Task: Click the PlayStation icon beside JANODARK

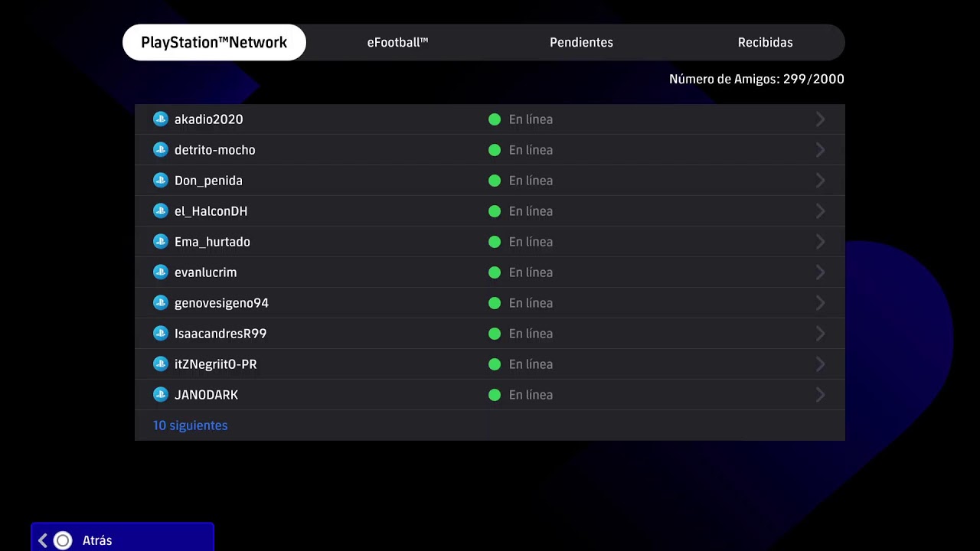Action: click(160, 394)
